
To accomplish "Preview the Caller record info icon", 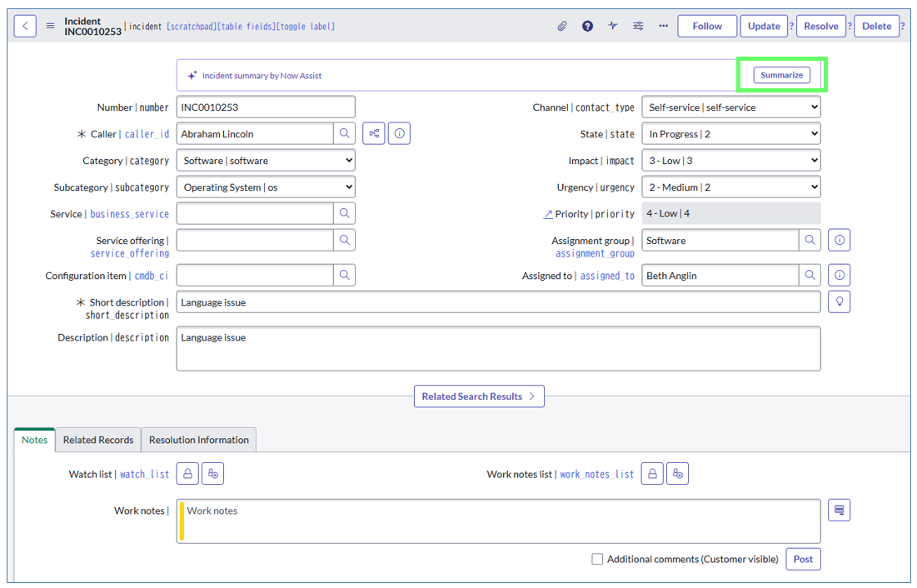I will click(400, 133).
